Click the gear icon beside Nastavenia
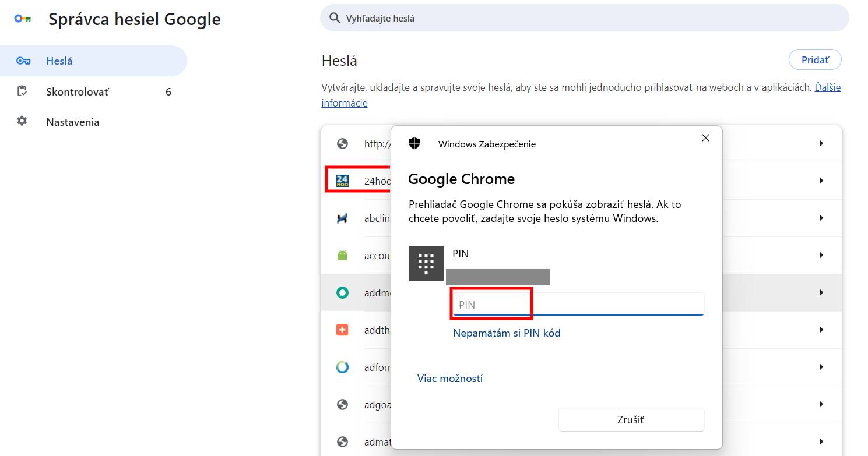 [22, 121]
